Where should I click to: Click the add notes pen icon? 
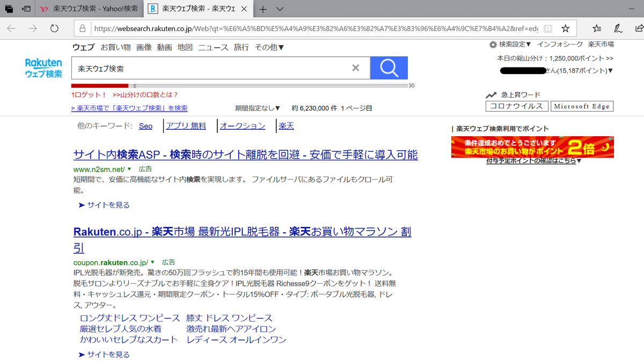[618, 28]
